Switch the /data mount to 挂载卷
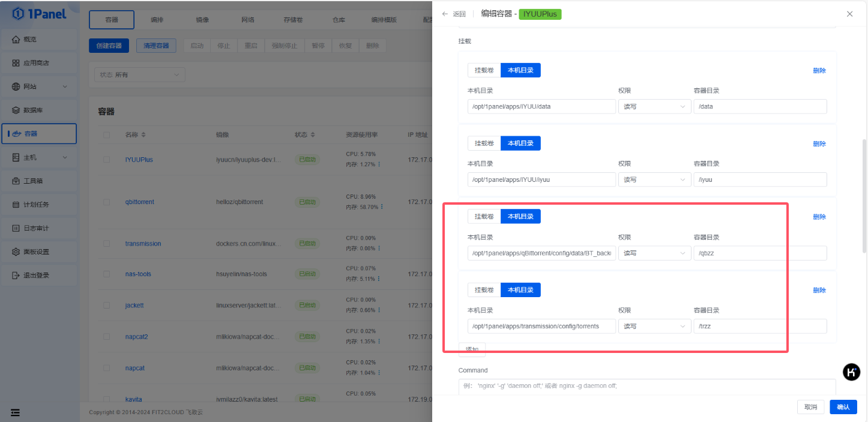The image size is (868, 422). coord(484,70)
